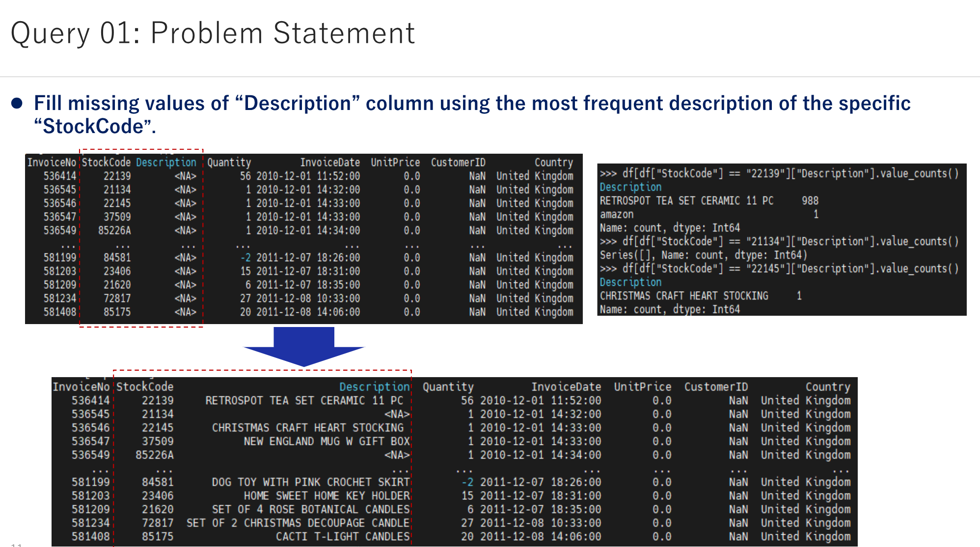Click the InvoiceDate column header

(330, 162)
